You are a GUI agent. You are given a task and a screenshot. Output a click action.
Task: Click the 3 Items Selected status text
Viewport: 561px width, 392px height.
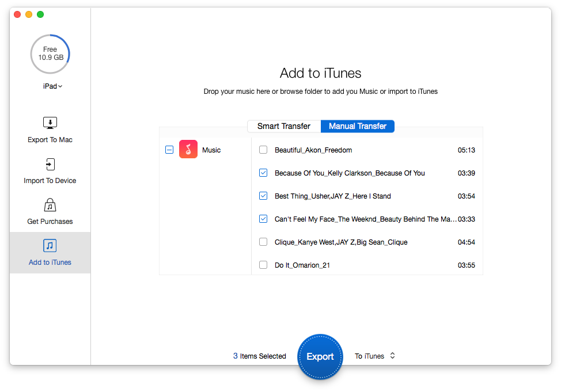(260, 356)
